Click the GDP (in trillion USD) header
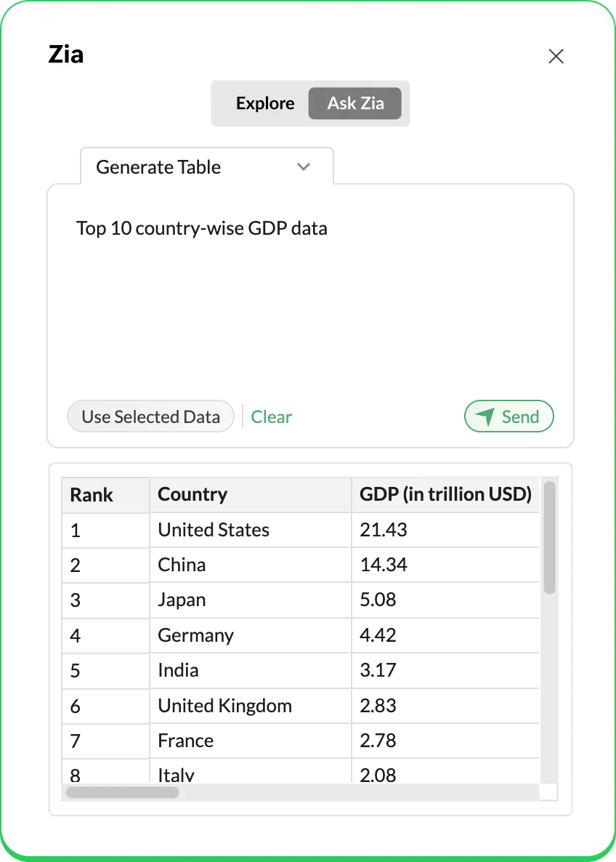 (x=445, y=495)
